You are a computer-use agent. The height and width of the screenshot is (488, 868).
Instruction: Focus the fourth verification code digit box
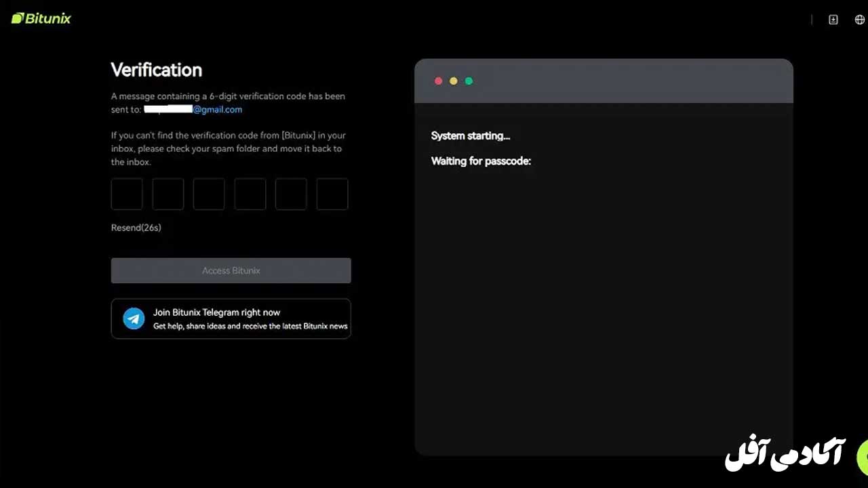point(250,194)
